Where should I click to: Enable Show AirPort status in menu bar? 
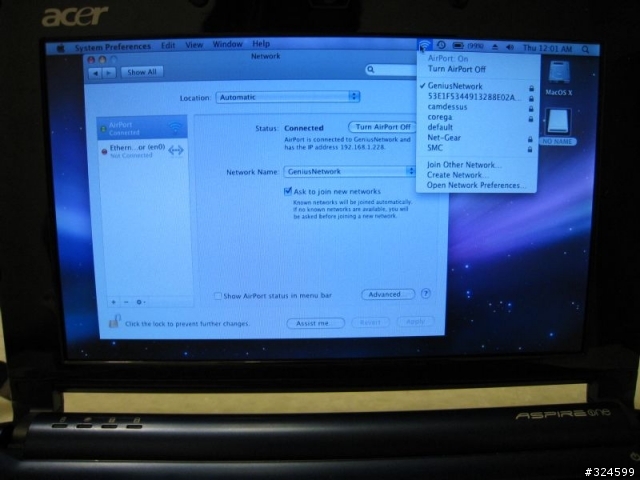[x=218, y=296]
